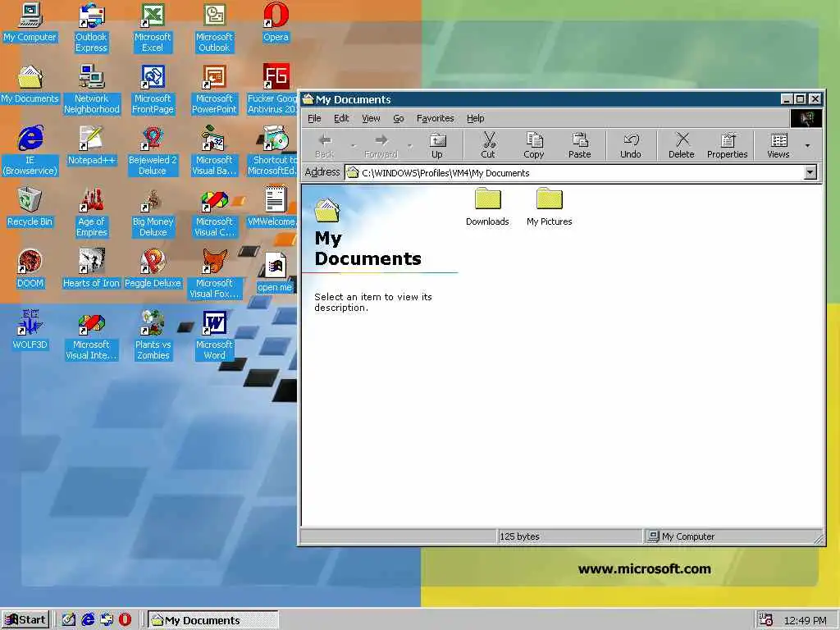Click the Outlook Express quick launch icon
Image resolution: width=840 pixels, height=630 pixels.
pos(107,620)
